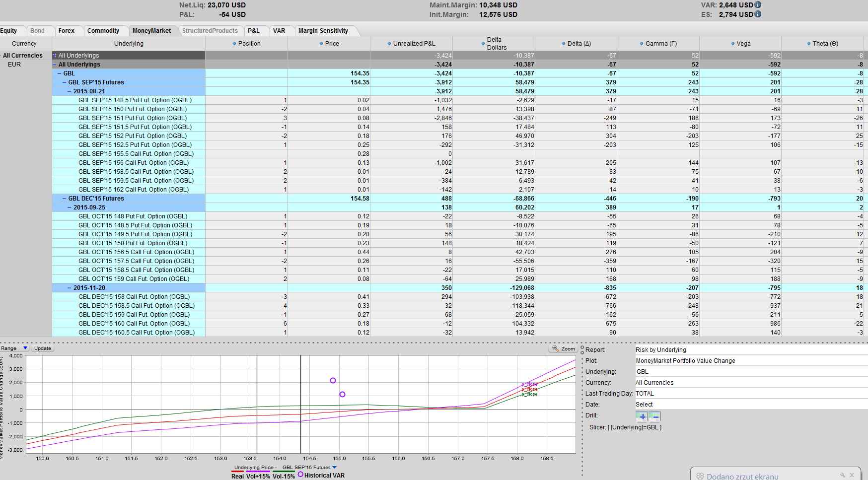This screenshot has width=868, height=480.
Task: Click the Historical VAR legend label
Action: tap(324, 476)
